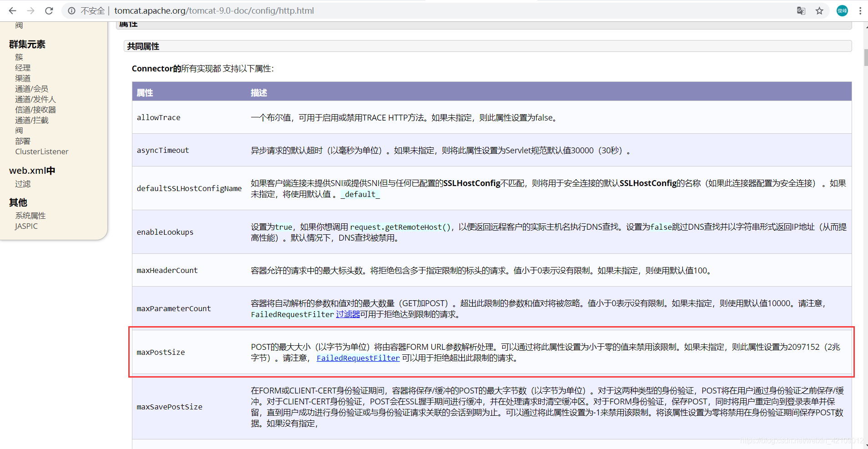The height and width of the screenshot is (449, 868).
Task: Reload the page with the refresh icon
Action: [49, 10]
